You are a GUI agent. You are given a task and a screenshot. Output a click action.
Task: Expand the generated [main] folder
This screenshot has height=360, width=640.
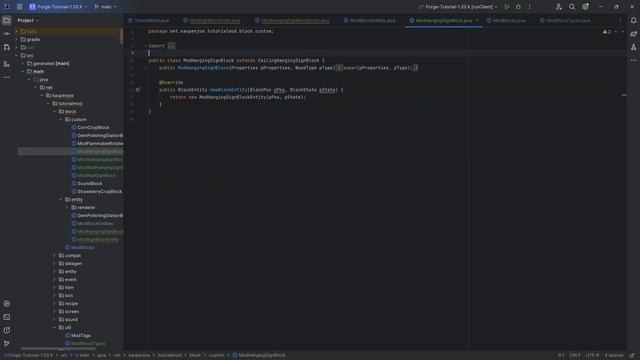coord(23,64)
